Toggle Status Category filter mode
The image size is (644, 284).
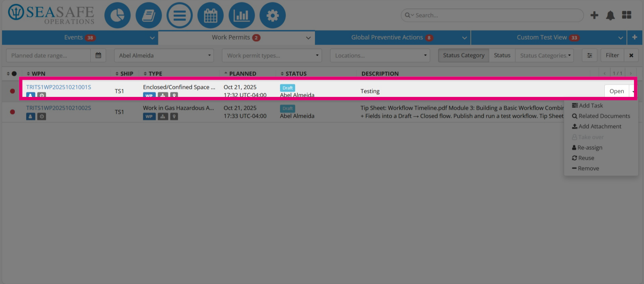coord(464,55)
